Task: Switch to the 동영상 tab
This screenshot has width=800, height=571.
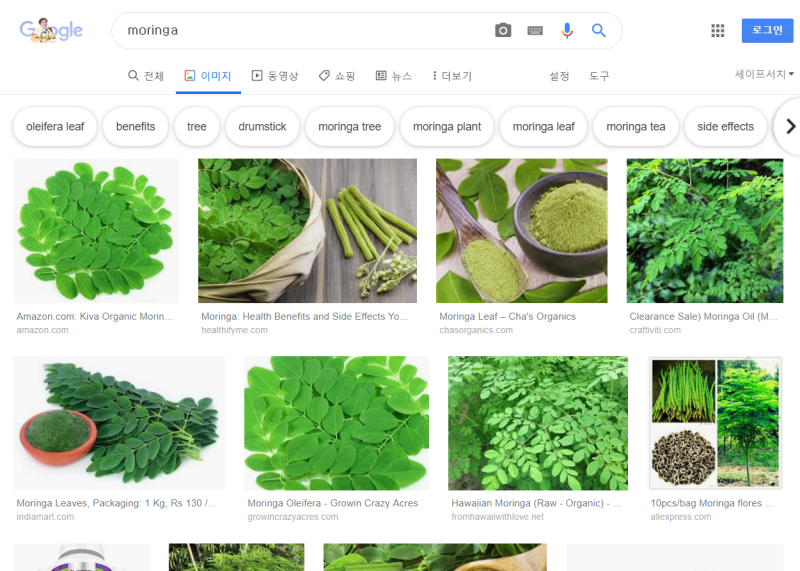Action: tap(275, 76)
